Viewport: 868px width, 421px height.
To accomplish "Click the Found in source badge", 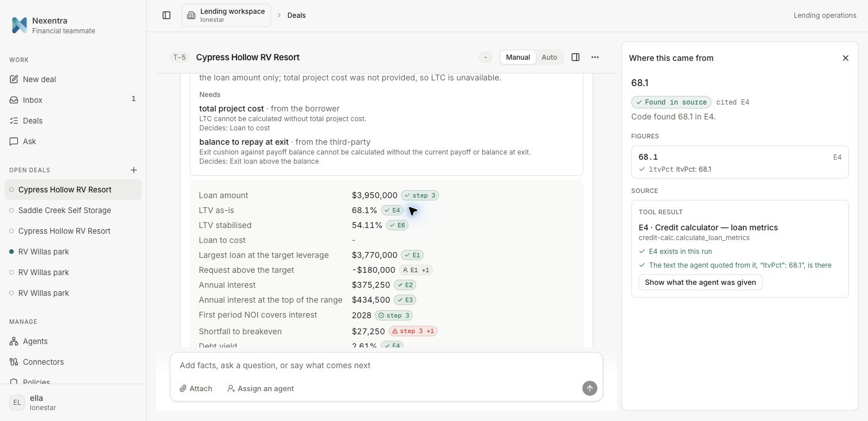I will (x=671, y=102).
